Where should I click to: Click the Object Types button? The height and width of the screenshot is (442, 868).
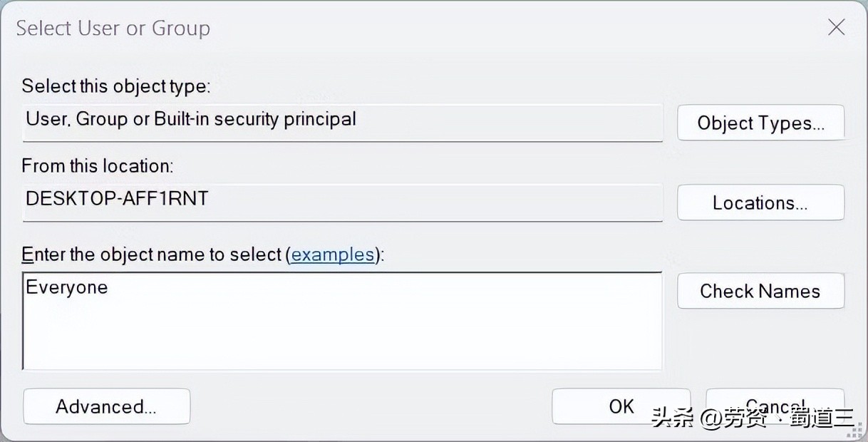point(760,123)
